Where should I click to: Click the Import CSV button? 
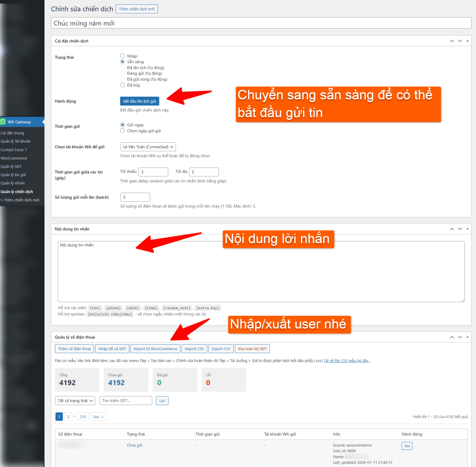pos(194,349)
